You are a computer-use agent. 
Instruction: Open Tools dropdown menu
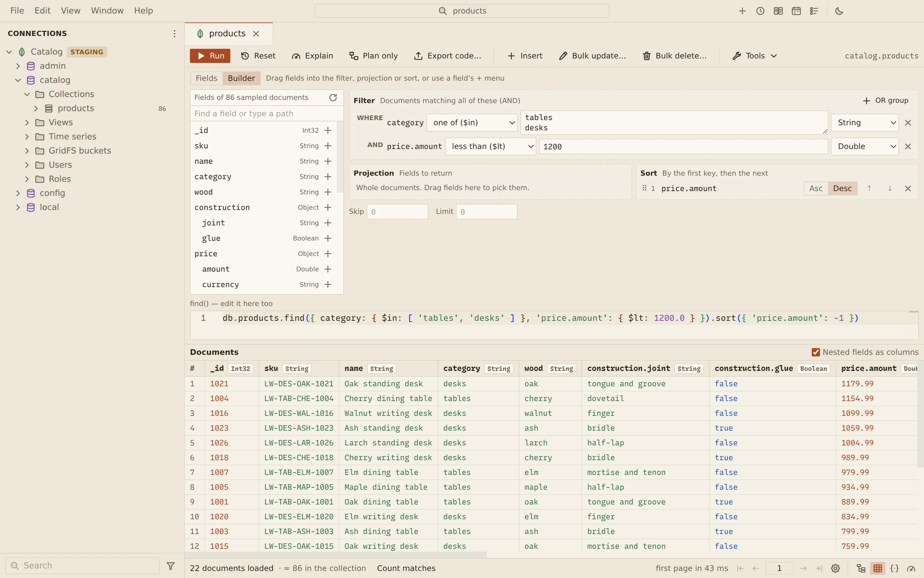point(755,56)
